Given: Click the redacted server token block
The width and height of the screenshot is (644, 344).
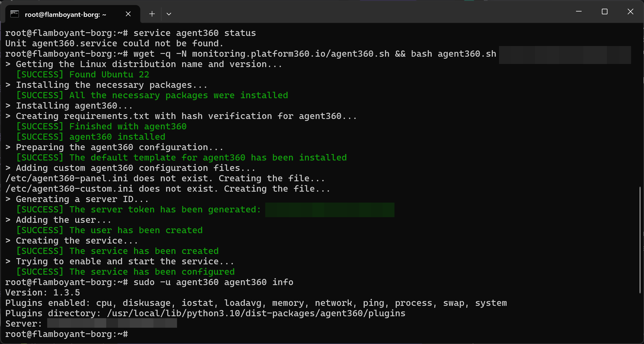Looking at the screenshot, I should (x=330, y=210).
